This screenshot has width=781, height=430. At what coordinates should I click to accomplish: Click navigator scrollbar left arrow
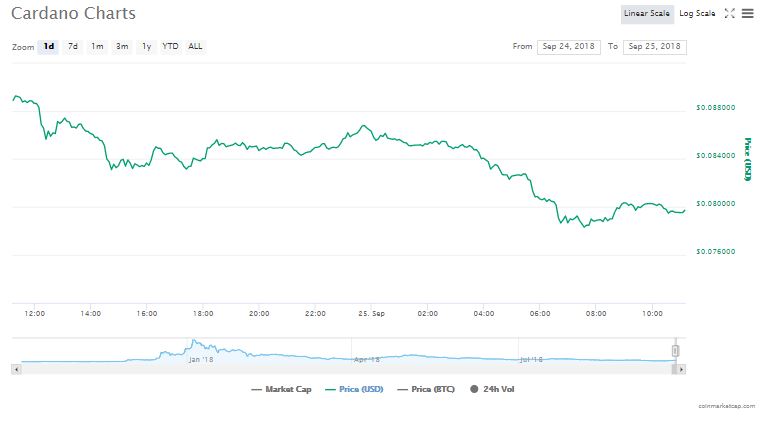click(x=16, y=369)
